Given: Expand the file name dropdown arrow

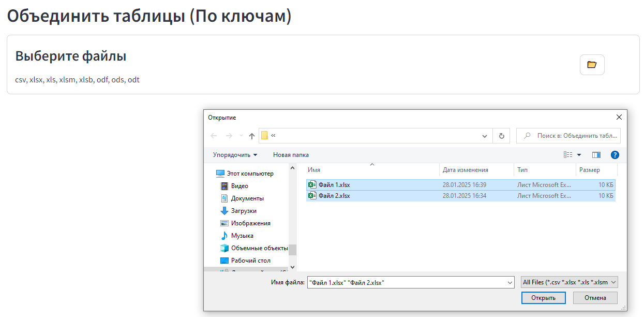Looking at the screenshot, I should tap(510, 282).
